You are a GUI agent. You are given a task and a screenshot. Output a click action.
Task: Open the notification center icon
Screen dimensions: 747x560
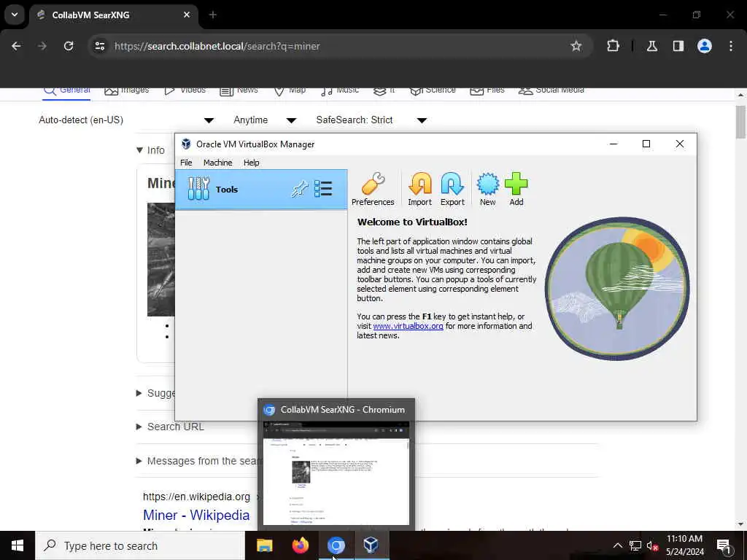724,545
